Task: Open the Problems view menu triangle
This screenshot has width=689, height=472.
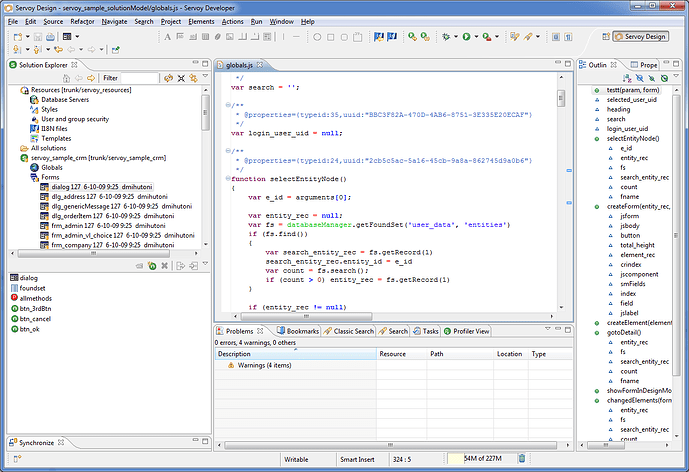Action: coord(548,328)
